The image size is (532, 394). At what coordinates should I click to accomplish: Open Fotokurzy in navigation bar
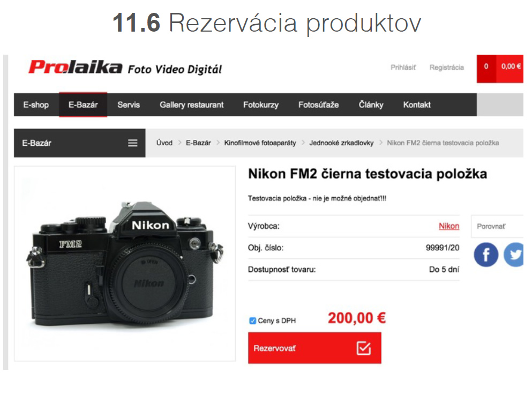(x=261, y=105)
